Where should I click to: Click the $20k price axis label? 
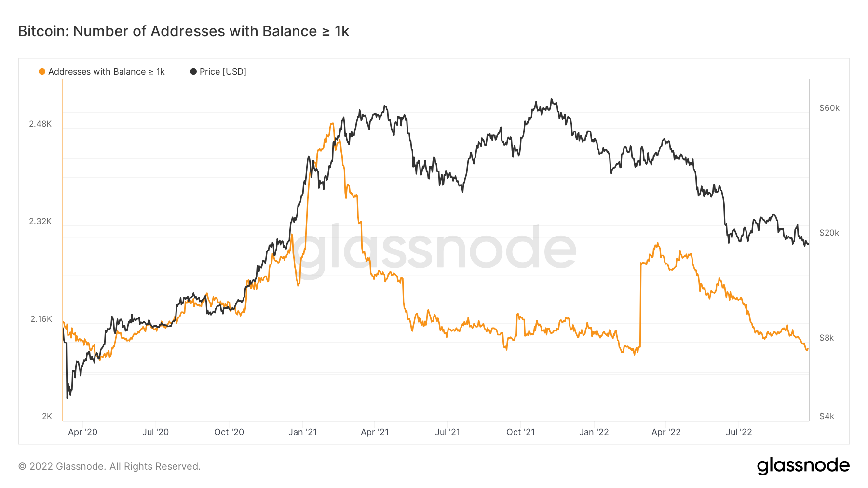click(x=829, y=233)
